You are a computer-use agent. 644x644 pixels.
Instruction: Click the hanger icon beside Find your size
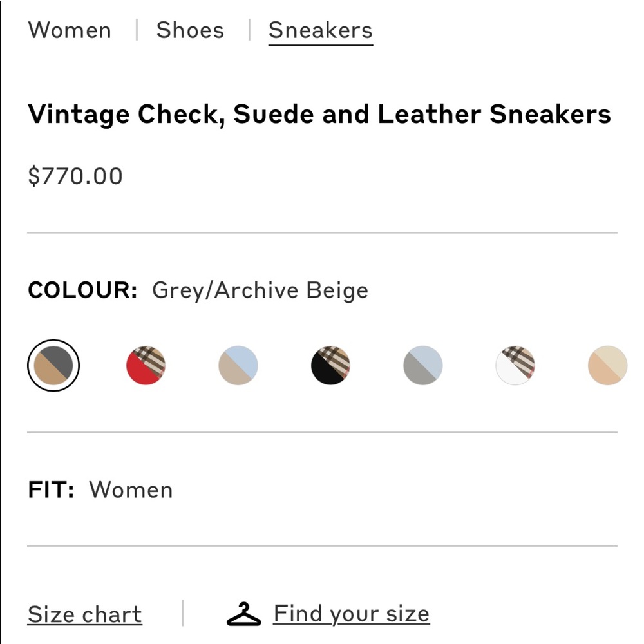tap(244, 614)
